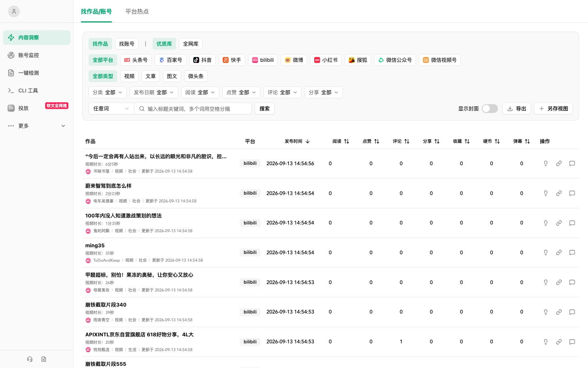Click the comment icon for APIXINTL京东 row
588x368 pixels.
click(572, 342)
